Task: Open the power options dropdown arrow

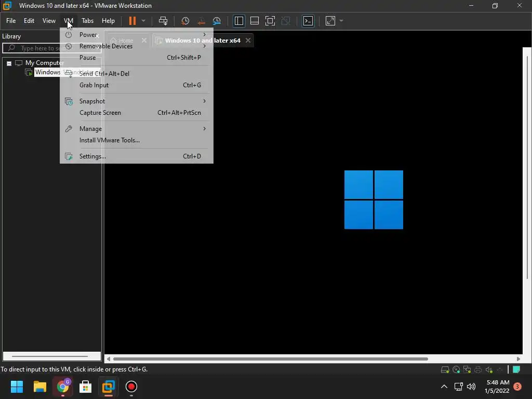Action: (x=143, y=21)
